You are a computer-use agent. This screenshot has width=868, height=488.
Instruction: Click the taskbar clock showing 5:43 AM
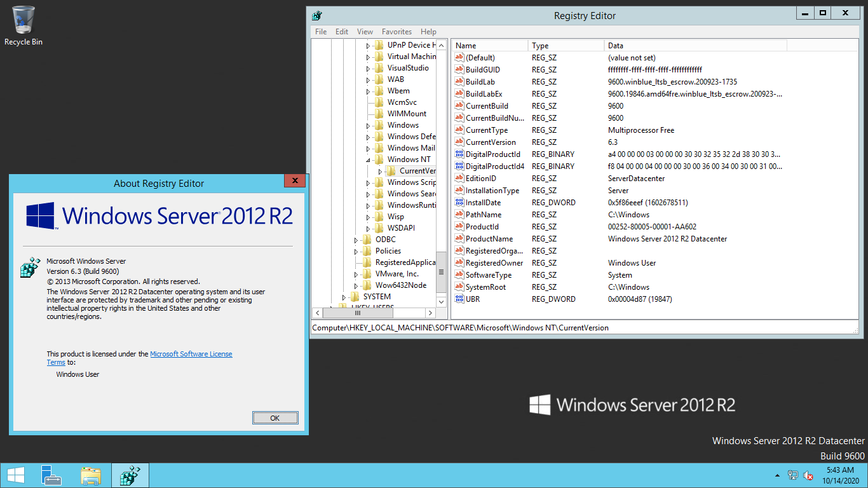(x=839, y=475)
